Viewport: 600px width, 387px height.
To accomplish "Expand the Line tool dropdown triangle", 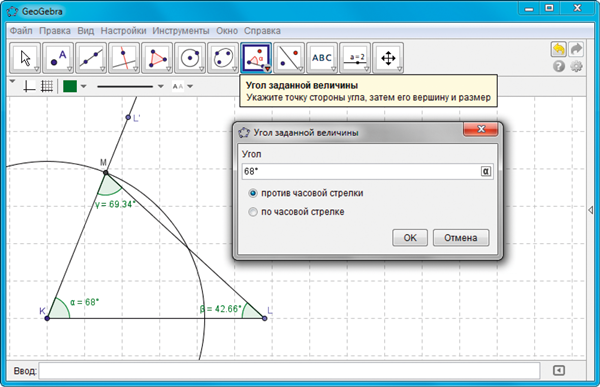I will click(103, 69).
